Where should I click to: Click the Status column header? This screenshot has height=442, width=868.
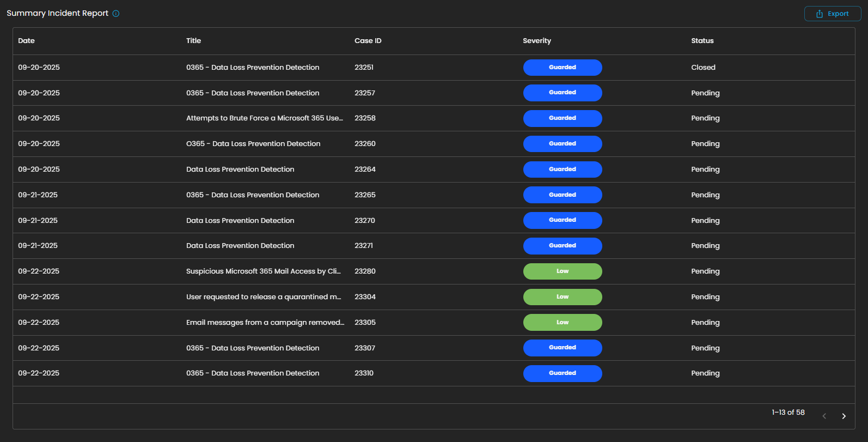(702, 41)
